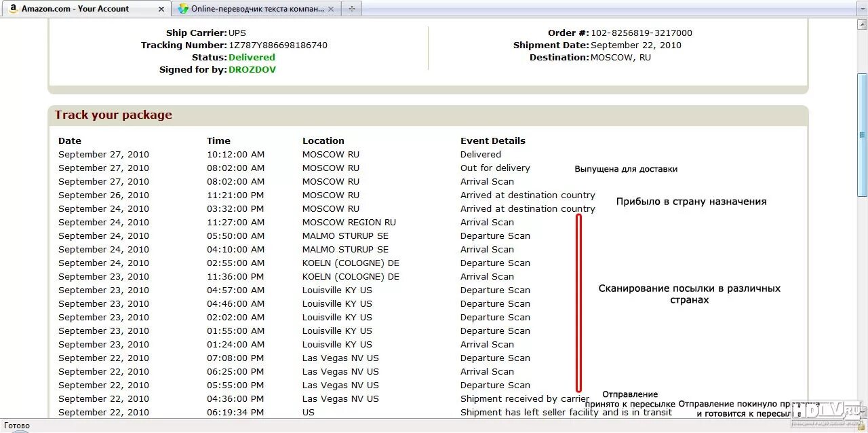This screenshot has width=868, height=433.
Task: Switch to the Online-переводчик текста tab
Action: (256, 9)
